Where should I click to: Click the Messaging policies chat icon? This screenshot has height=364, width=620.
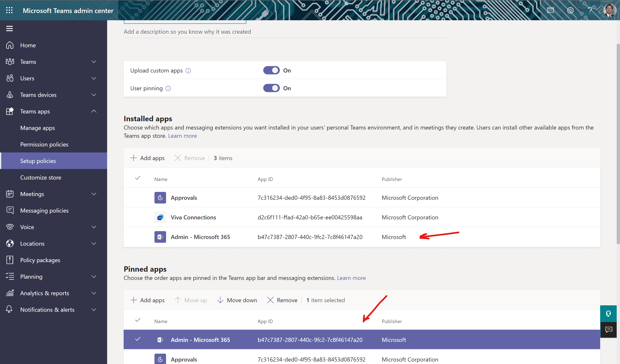coord(10,210)
